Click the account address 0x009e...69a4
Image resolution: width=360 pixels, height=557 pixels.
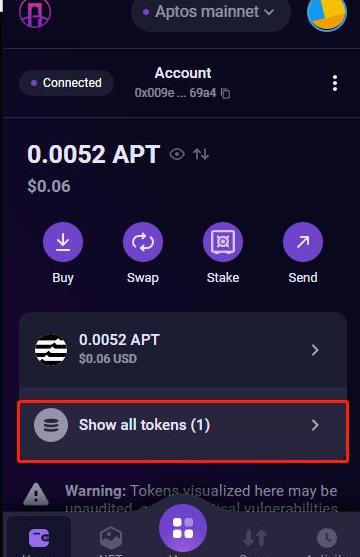[176, 93]
